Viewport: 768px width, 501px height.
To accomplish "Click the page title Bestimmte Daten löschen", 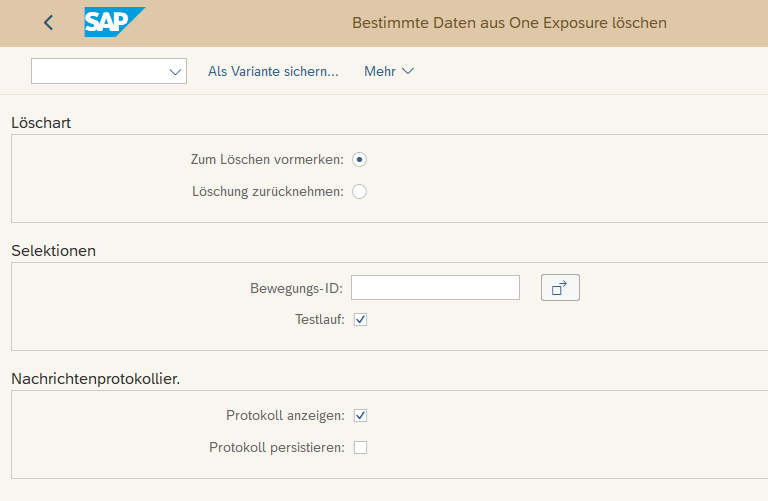I will 509,22.
